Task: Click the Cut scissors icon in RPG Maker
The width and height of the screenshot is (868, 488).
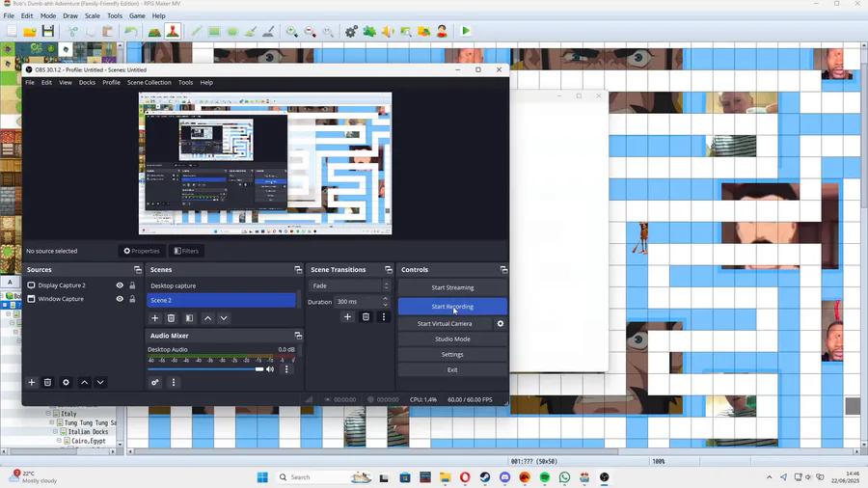Action: coord(72,31)
